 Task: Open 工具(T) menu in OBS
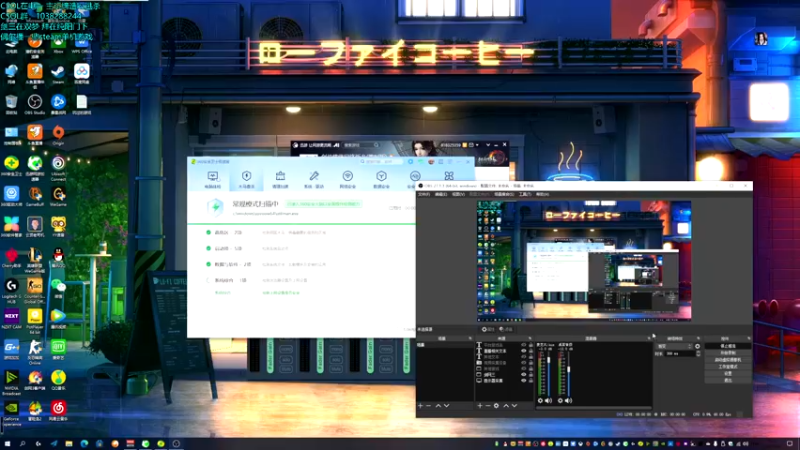coord(525,194)
